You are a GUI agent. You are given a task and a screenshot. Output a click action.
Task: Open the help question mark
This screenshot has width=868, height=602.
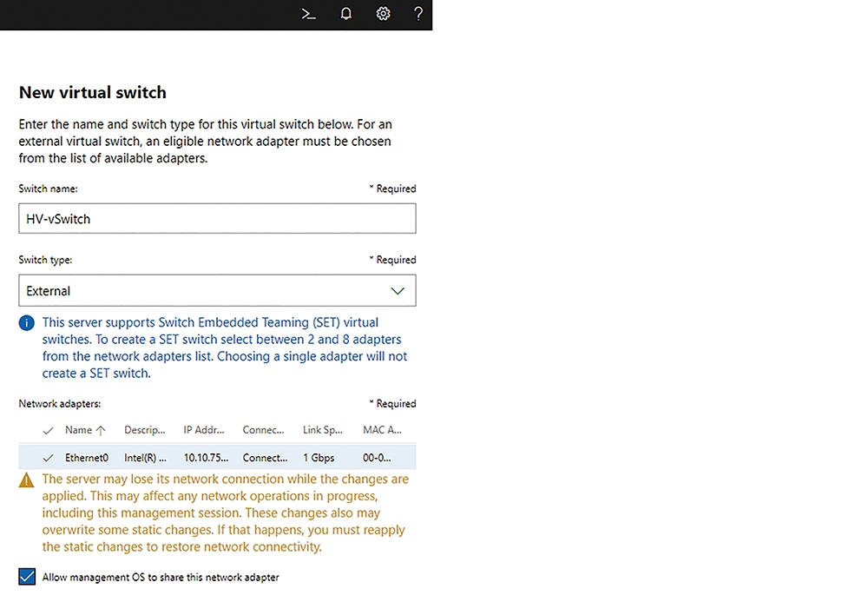(x=418, y=13)
